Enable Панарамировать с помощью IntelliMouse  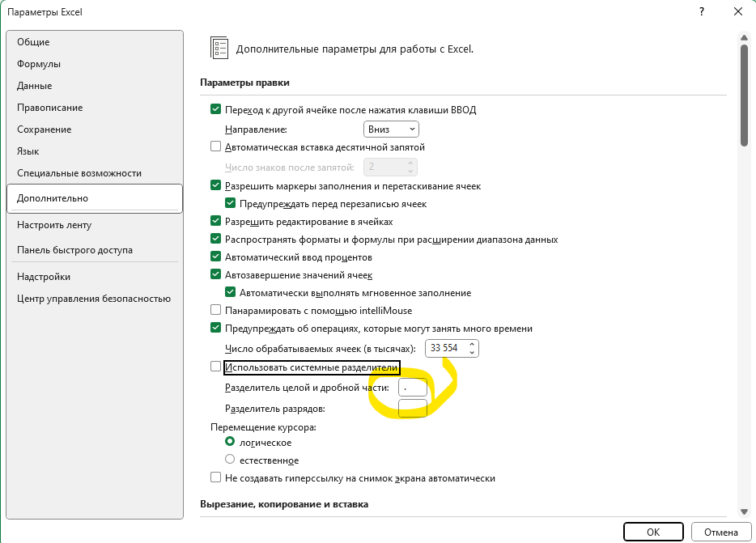click(x=215, y=310)
